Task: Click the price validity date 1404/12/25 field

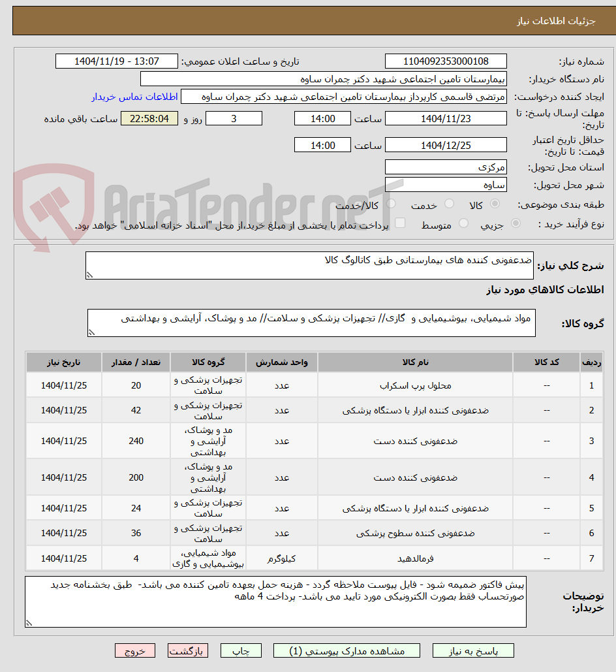Action: [446, 145]
